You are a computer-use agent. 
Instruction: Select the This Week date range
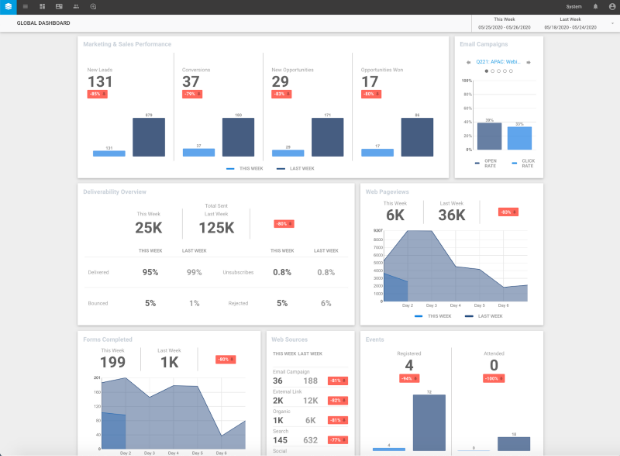click(x=504, y=23)
